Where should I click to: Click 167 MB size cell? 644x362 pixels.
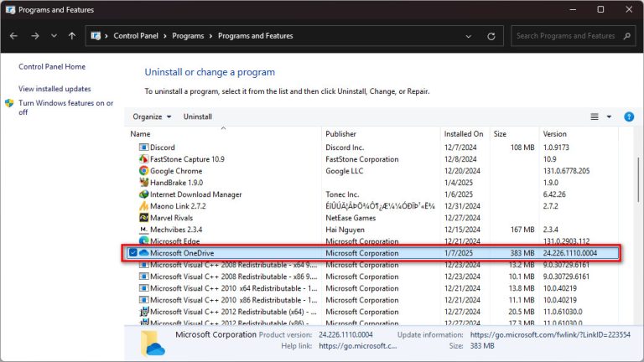522,230
